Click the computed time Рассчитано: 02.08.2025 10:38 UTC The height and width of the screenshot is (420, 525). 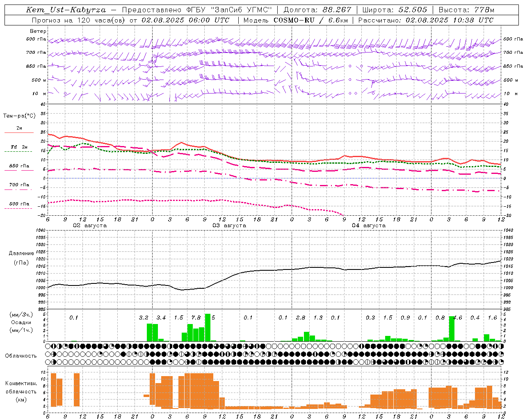point(426,20)
